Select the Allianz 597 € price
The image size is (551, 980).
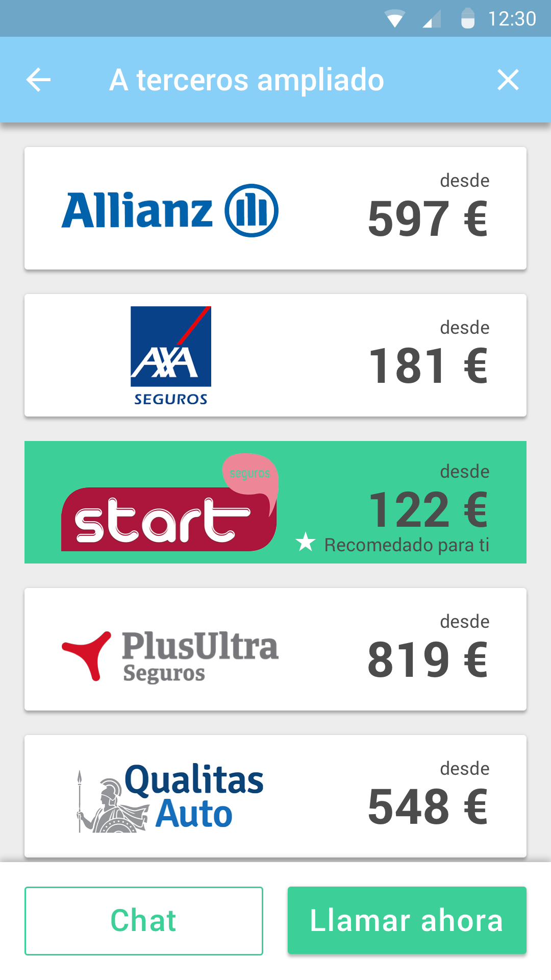[x=428, y=219]
